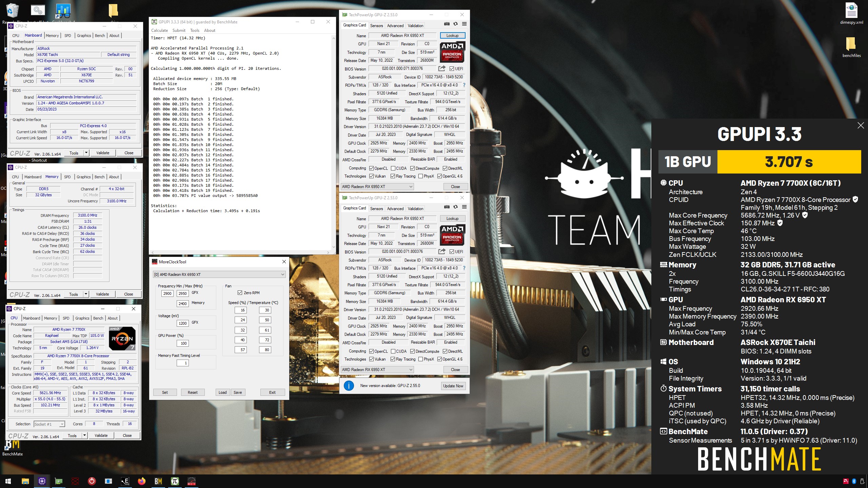Click Validate in the CPU-Z CPU window
Image resolution: width=868 pixels, height=488 pixels.
click(101, 435)
